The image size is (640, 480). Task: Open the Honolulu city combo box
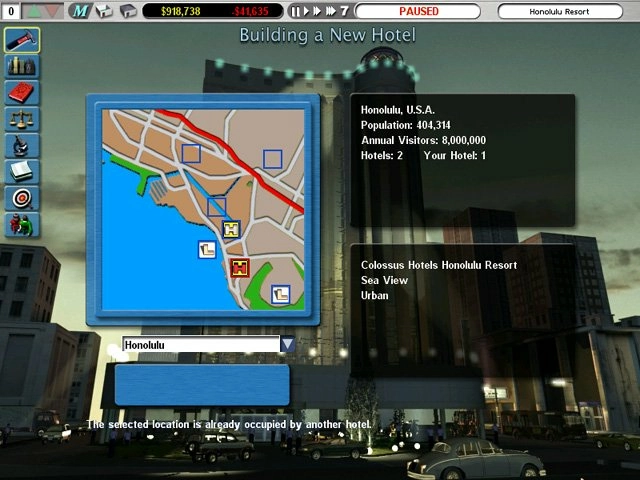click(200, 345)
